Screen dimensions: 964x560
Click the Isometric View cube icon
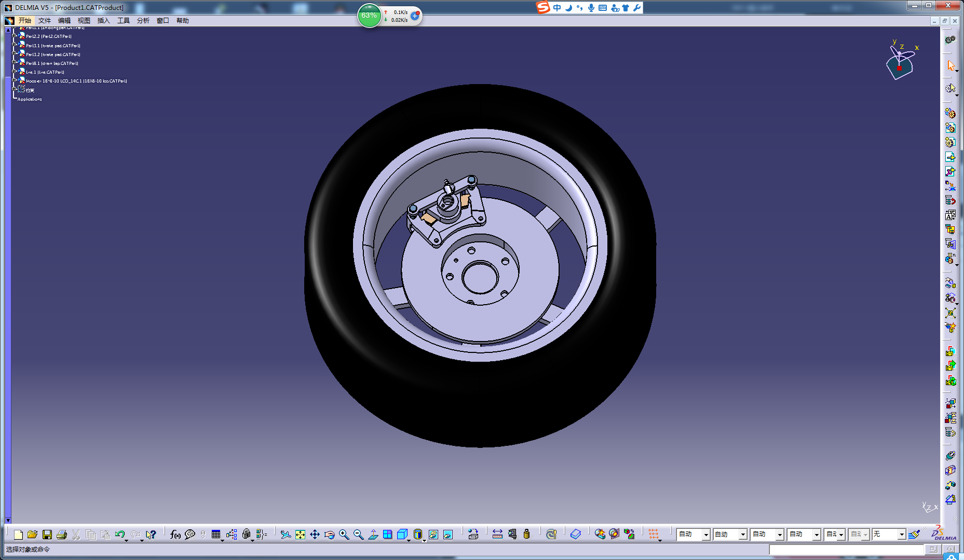click(402, 534)
